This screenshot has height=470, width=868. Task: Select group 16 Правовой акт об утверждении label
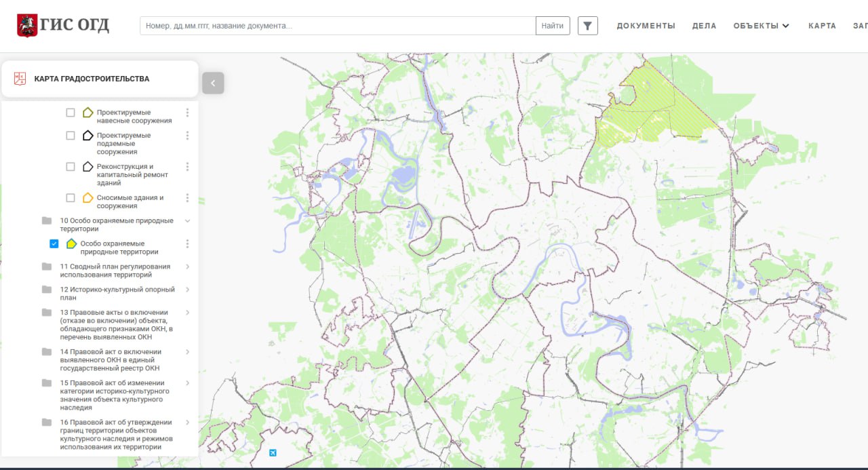point(116,435)
